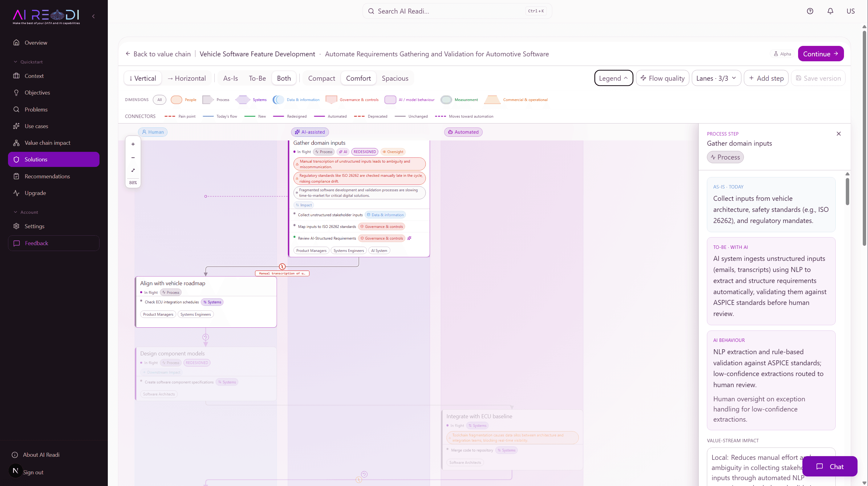Screen dimensions: 868x486
Task: Go back to value chain
Action: click(x=158, y=54)
